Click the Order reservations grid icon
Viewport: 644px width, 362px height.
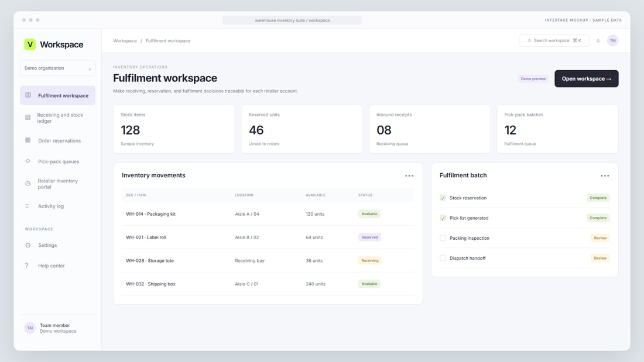[x=28, y=140]
